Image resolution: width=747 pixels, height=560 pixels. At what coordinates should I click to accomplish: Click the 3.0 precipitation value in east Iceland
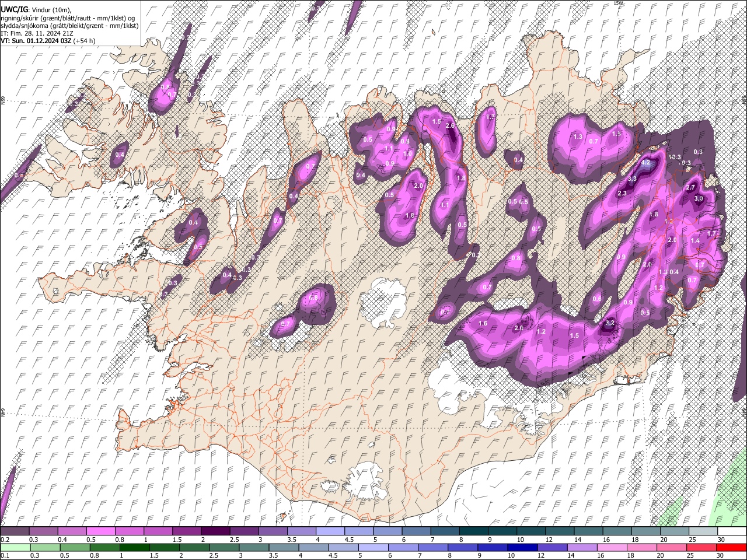pyautogui.click(x=699, y=198)
